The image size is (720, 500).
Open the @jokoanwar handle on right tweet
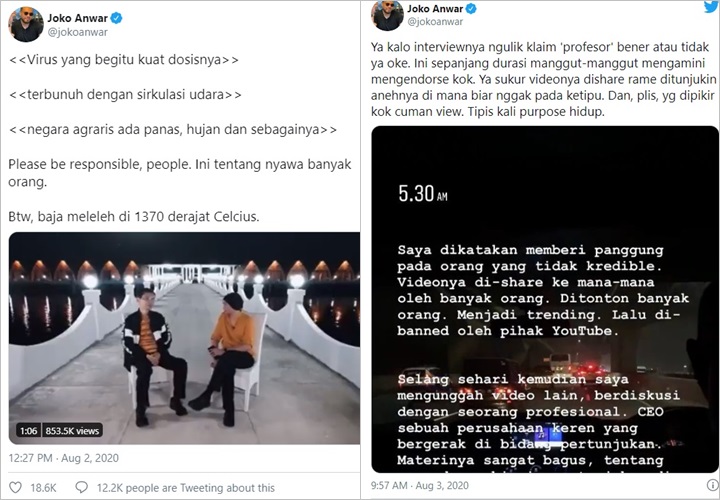[435, 21]
